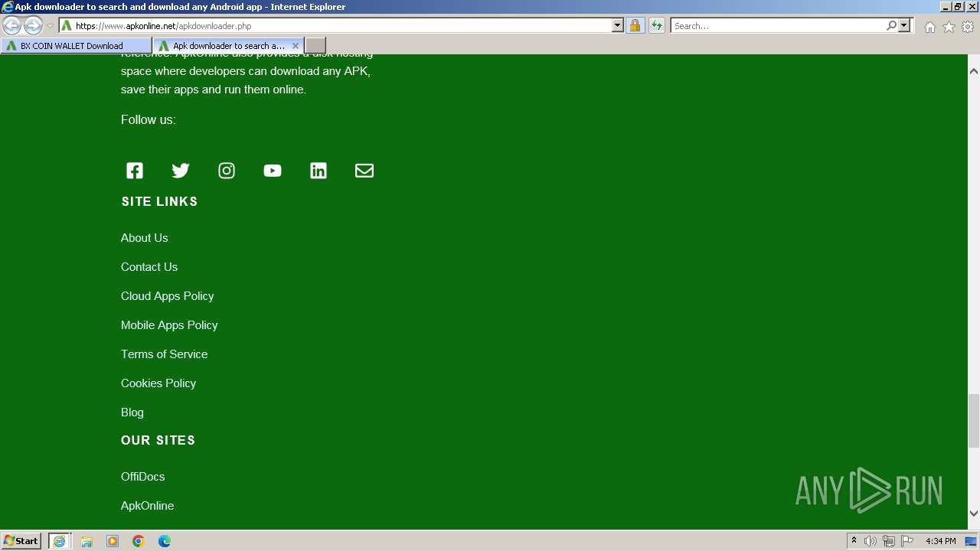980x551 pixels.
Task: Click the page scrollbar thumb
Action: tap(974, 421)
